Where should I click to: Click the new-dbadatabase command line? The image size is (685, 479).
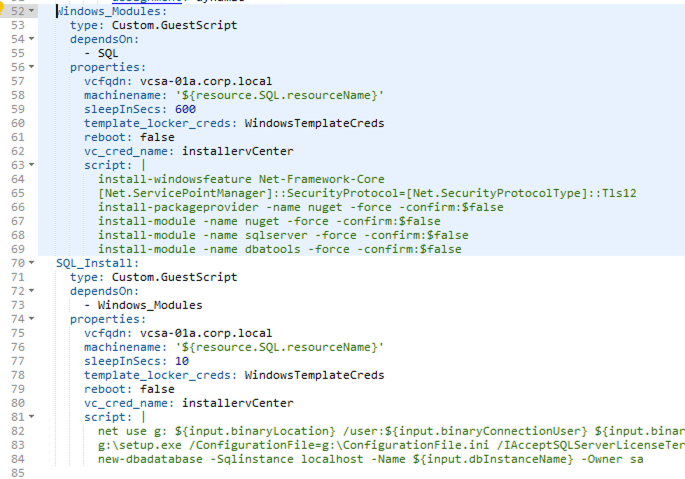point(370,459)
